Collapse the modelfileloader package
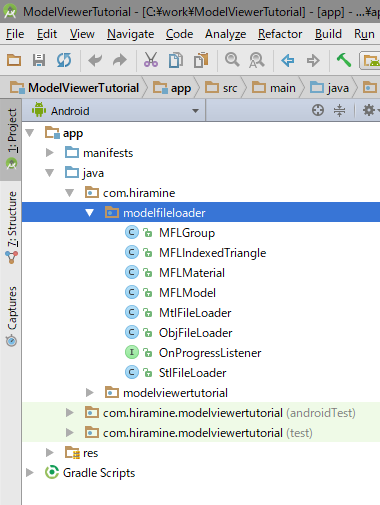The height and width of the screenshot is (505, 380). click(x=90, y=213)
